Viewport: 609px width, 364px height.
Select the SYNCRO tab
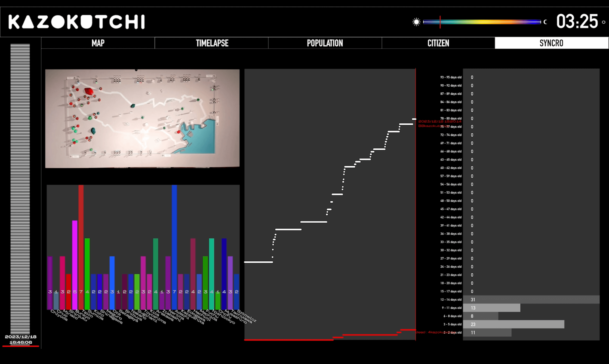[552, 43]
